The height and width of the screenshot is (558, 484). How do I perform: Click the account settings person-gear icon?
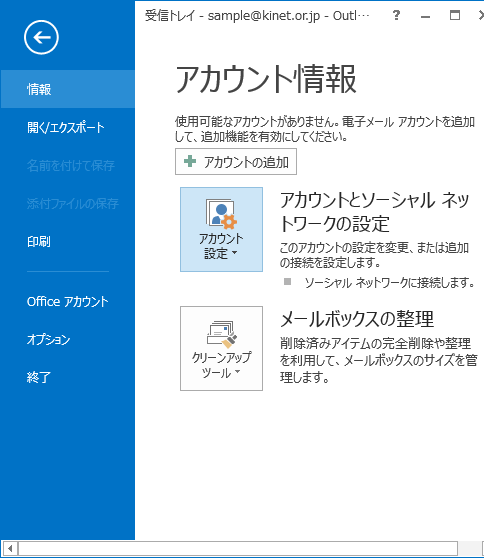pos(221,214)
